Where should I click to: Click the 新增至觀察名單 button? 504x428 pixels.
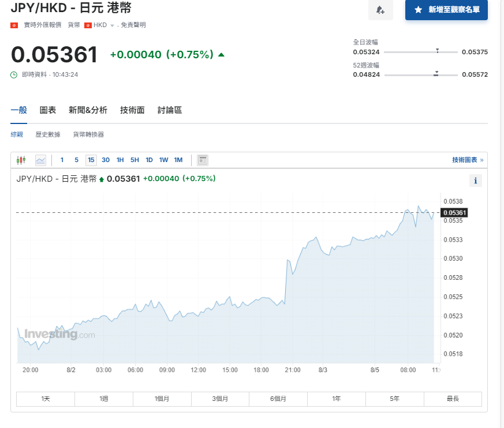446,10
